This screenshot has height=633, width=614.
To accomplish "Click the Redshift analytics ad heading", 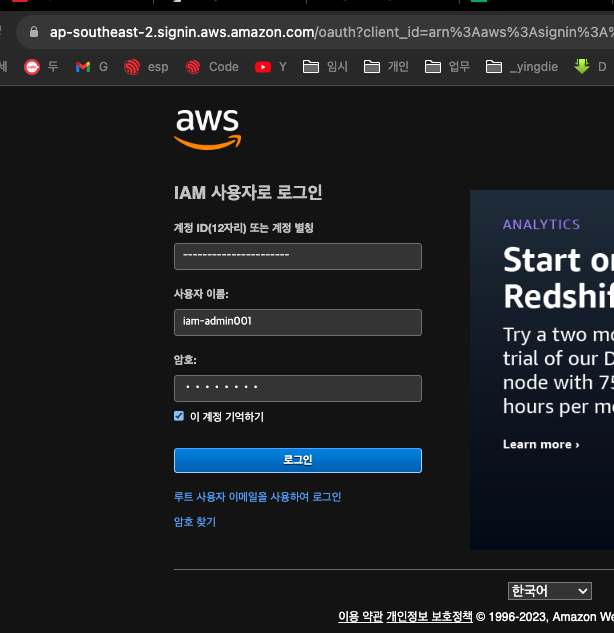I will tap(559, 278).
